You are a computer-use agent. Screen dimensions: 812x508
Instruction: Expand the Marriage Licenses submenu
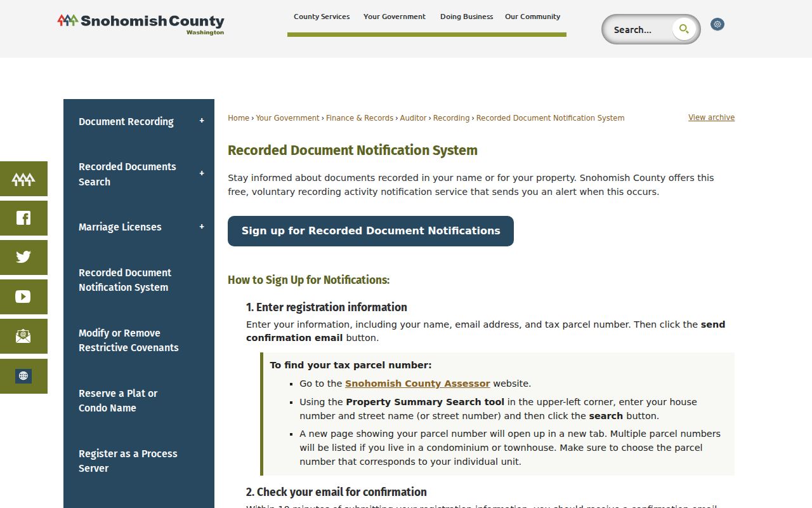click(x=202, y=227)
